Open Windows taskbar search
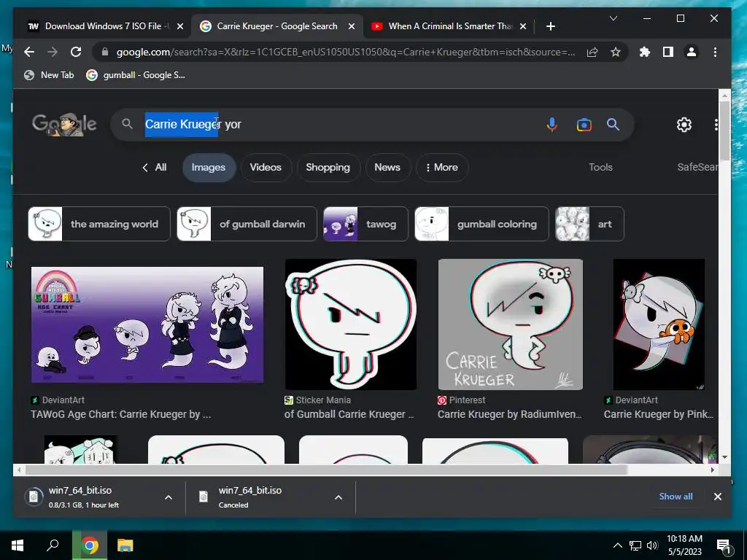The height and width of the screenshot is (560, 747). (53, 545)
